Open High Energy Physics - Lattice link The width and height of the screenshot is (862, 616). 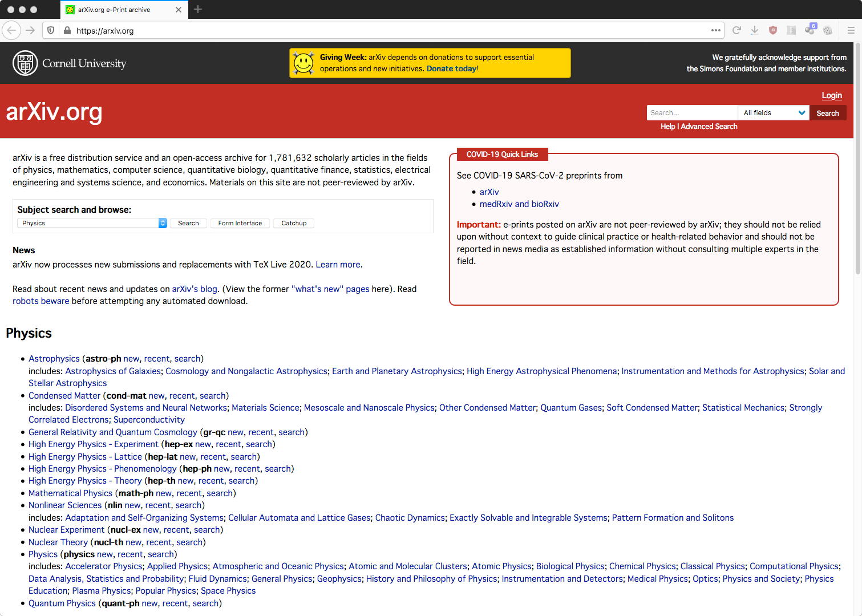click(85, 457)
